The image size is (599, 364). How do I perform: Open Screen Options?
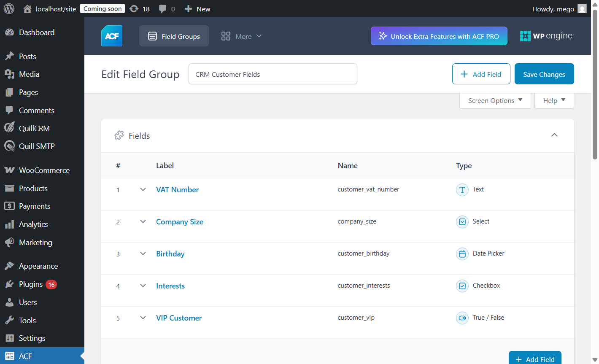pos(494,100)
